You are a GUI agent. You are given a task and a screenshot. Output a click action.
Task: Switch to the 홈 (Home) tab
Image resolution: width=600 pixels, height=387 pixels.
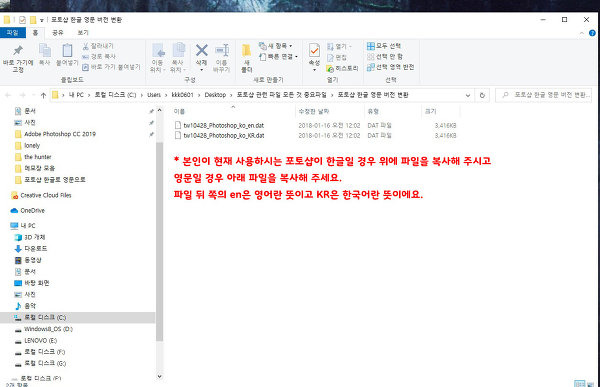[x=35, y=33]
